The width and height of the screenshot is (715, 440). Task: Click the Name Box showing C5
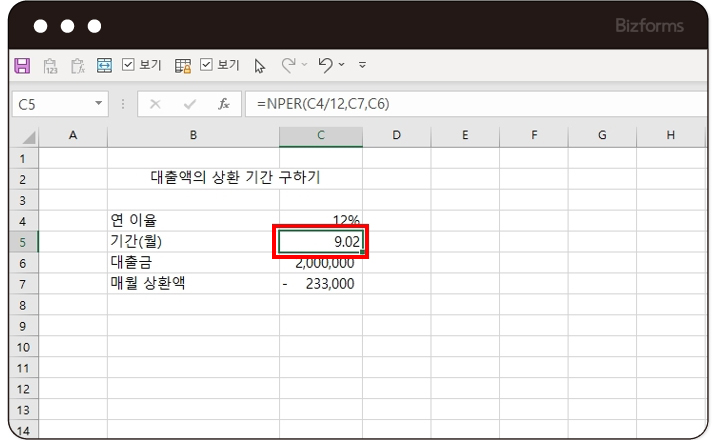60,104
